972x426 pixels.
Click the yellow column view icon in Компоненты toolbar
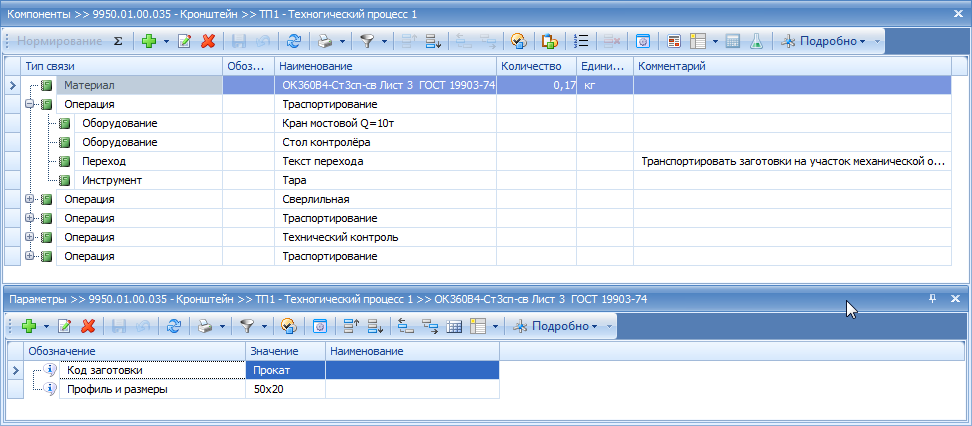tap(698, 42)
